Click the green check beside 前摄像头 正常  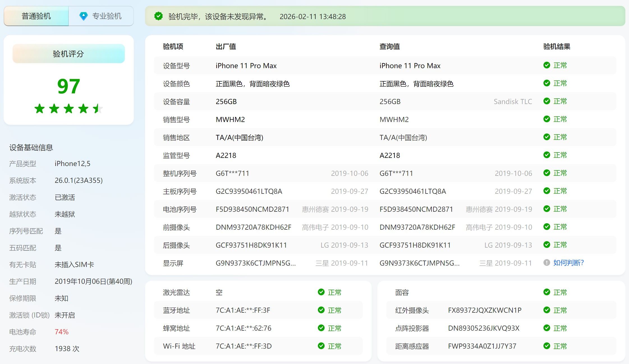click(546, 227)
